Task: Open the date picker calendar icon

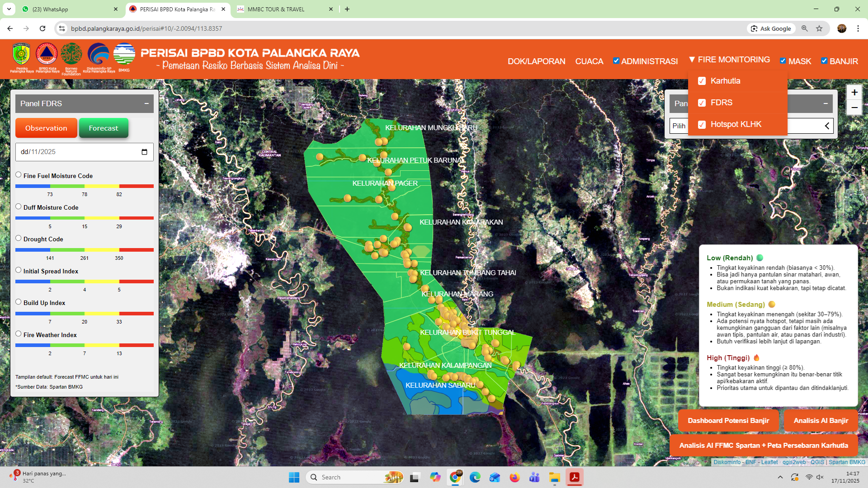Action: pos(144,152)
